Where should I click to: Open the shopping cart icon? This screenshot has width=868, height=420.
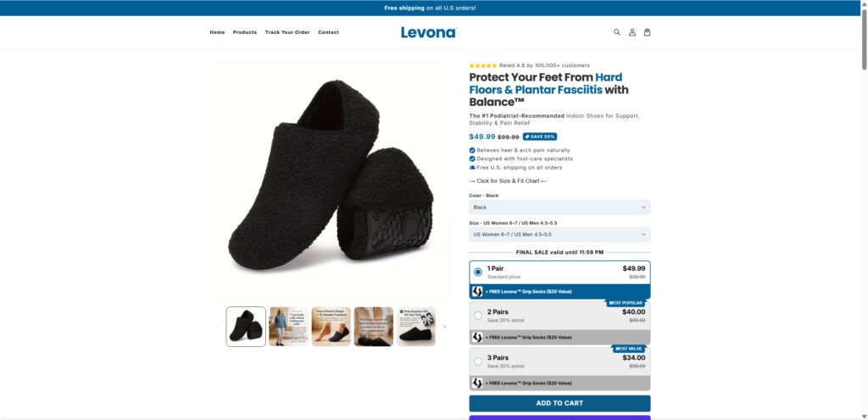648,32
